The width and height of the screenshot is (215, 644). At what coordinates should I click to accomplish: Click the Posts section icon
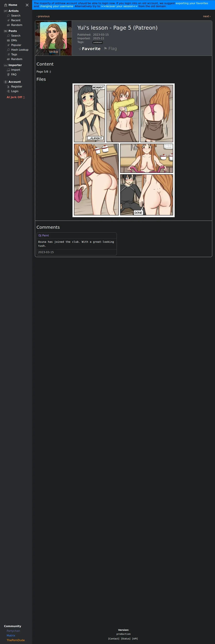click(6, 31)
